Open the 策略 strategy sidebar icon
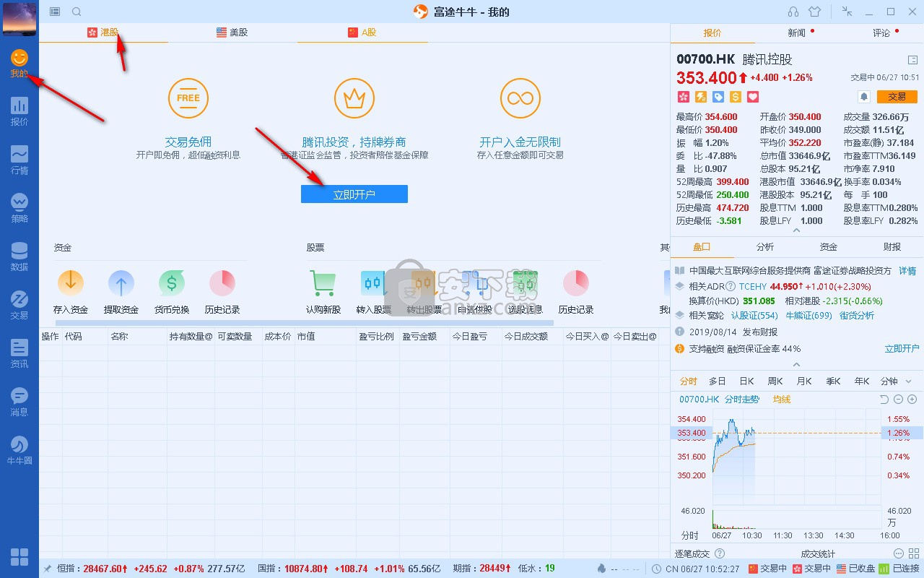This screenshot has height=578, width=924. click(19, 209)
